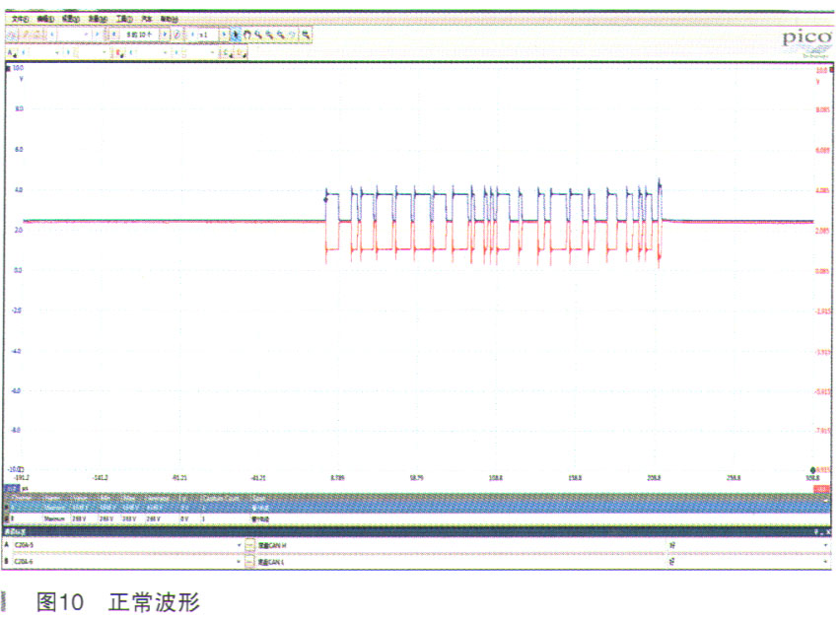Screen dimensions: 840x622
Task: Open the File menu (文件)
Action: click(21, 20)
